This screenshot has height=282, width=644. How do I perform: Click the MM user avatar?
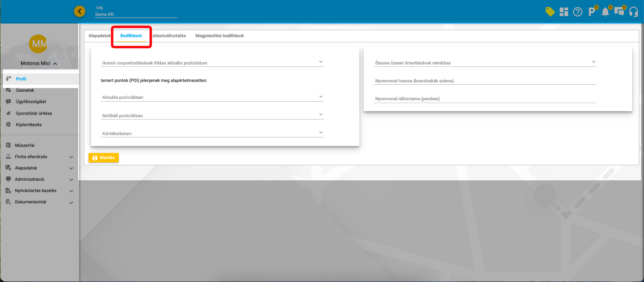click(38, 44)
